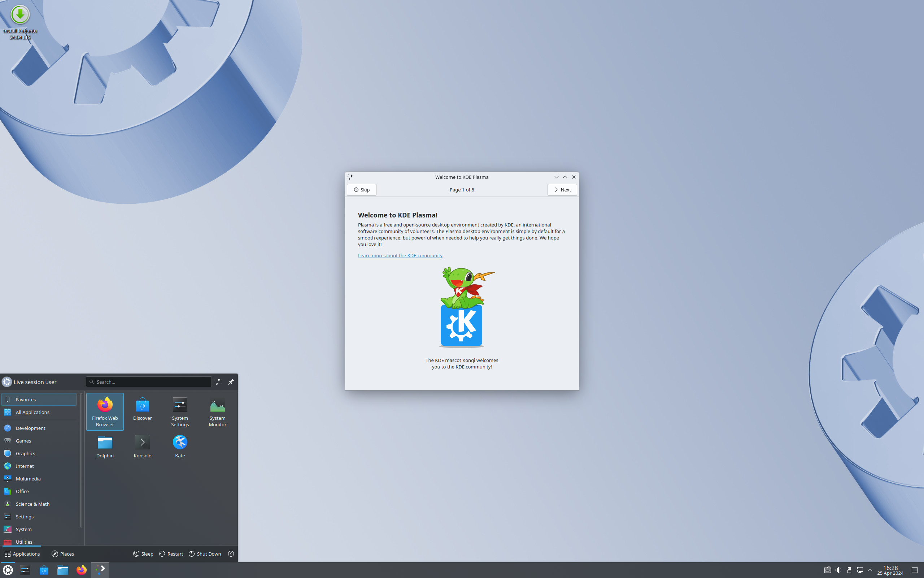Click the Application Launcher icon in taskbar
The image size is (924, 578).
[x=8, y=570]
